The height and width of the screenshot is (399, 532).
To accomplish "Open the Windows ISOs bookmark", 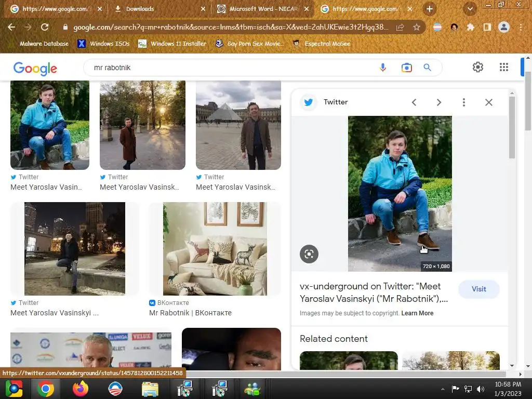I will pyautogui.click(x=103, y=44).
